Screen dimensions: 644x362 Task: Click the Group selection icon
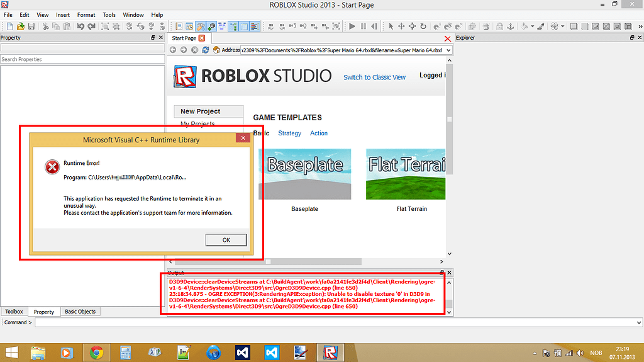coord(105,26)
